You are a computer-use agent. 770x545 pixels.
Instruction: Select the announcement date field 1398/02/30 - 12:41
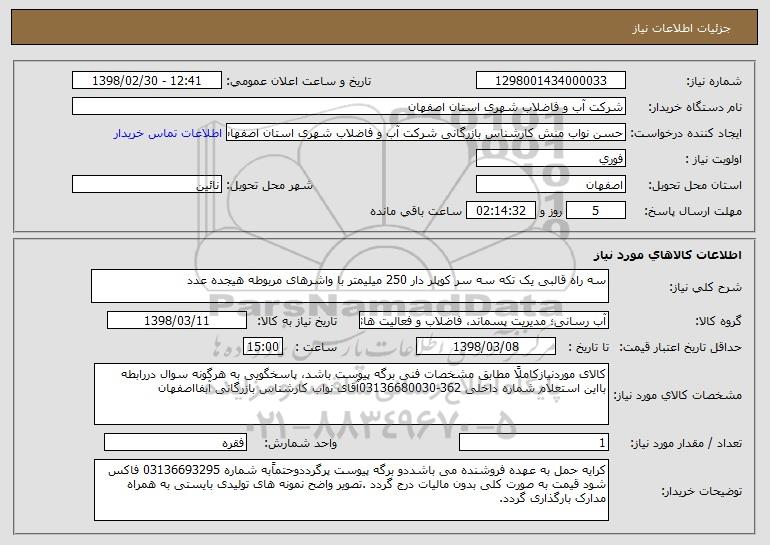pos(147,81)
